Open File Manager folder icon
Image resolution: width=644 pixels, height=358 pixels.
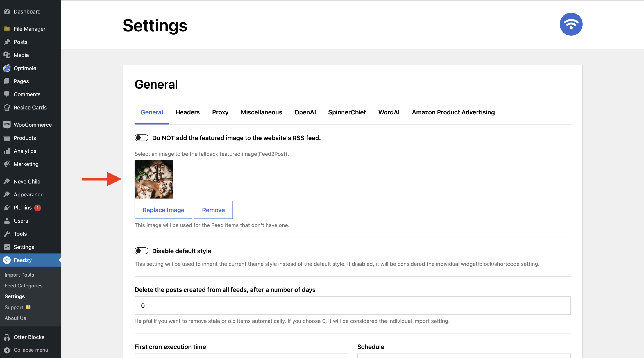7,29
